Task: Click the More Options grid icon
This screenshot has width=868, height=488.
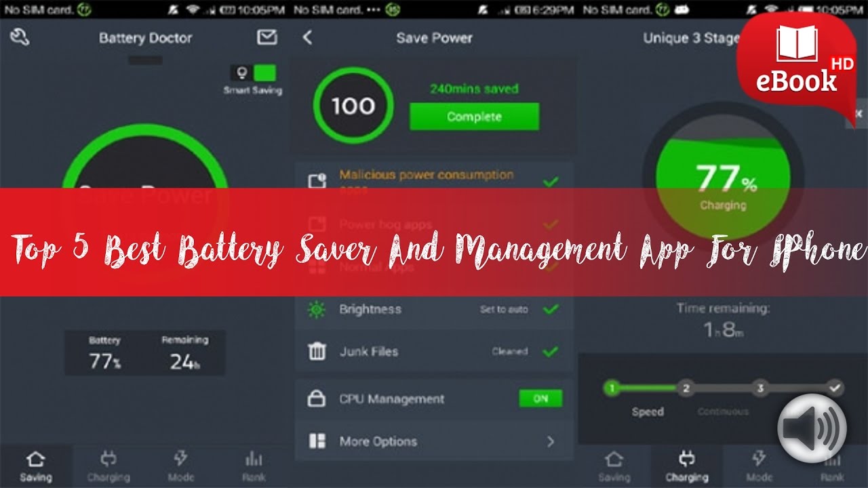Action: [317, 441]
